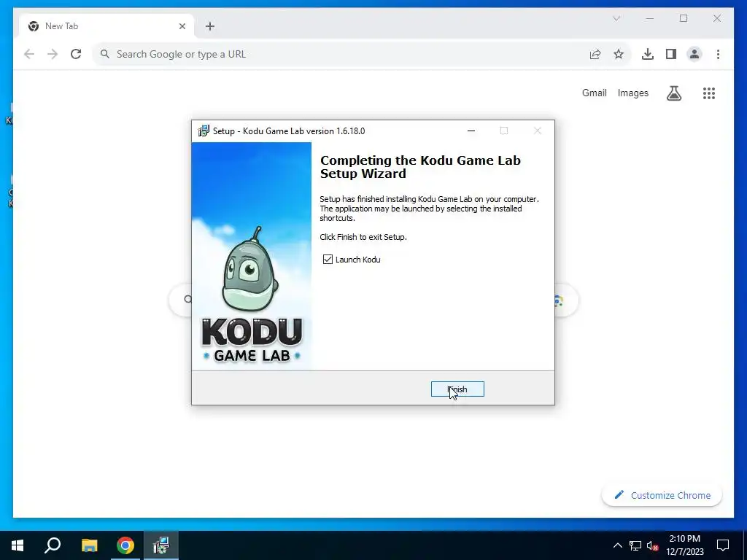Close the New Tab tab

(x=182, y=26)
